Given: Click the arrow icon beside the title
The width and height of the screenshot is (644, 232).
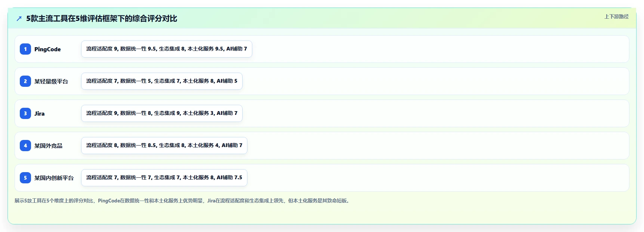Looking at the screenshot, I should pyautogui.click(x=19, y=18).
